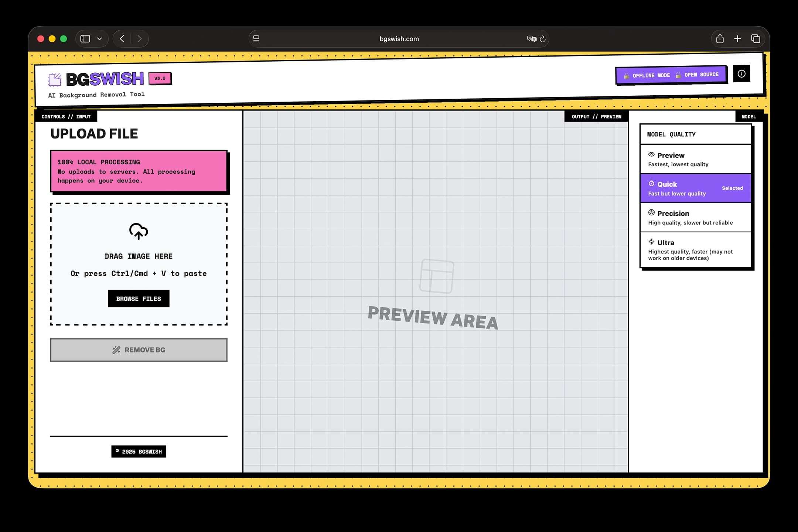This screenshot has height=532, width=798.
Task: Click the Safari share icon
Action: [x=720, y=39]
